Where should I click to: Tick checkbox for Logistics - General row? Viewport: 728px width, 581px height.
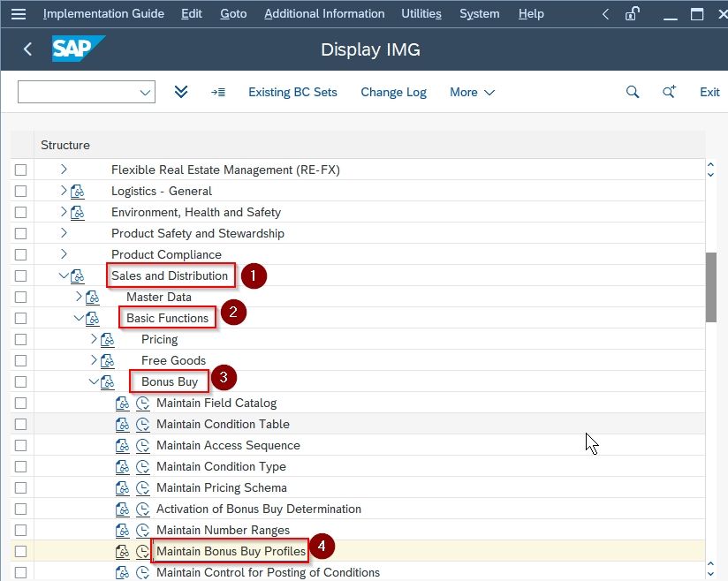tap(21, 192)
